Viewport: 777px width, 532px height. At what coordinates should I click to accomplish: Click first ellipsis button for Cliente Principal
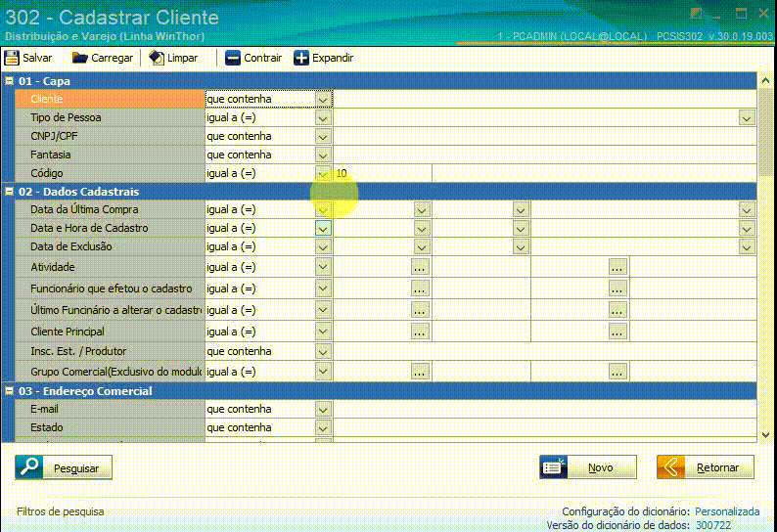click(420, 332)
